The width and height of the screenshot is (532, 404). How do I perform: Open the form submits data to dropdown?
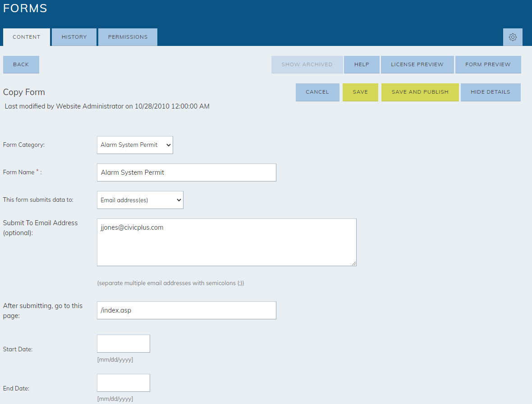[x=140, y=200]
